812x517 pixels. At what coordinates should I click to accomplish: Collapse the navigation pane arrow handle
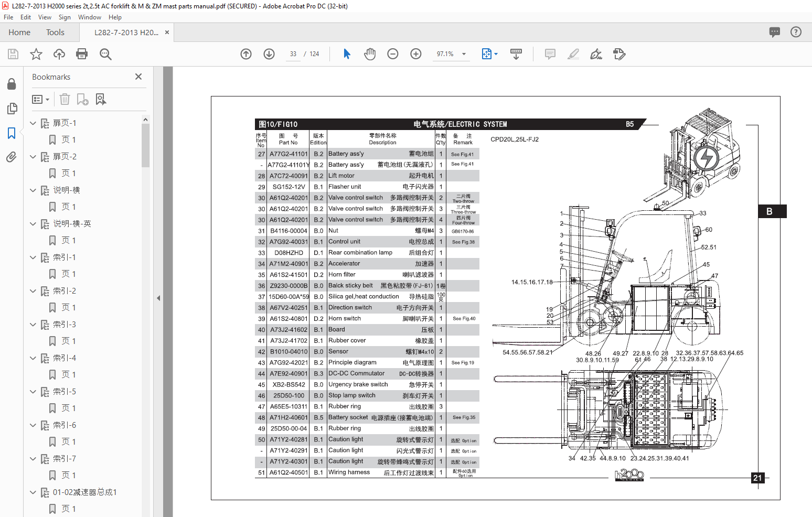click(158, 298)
